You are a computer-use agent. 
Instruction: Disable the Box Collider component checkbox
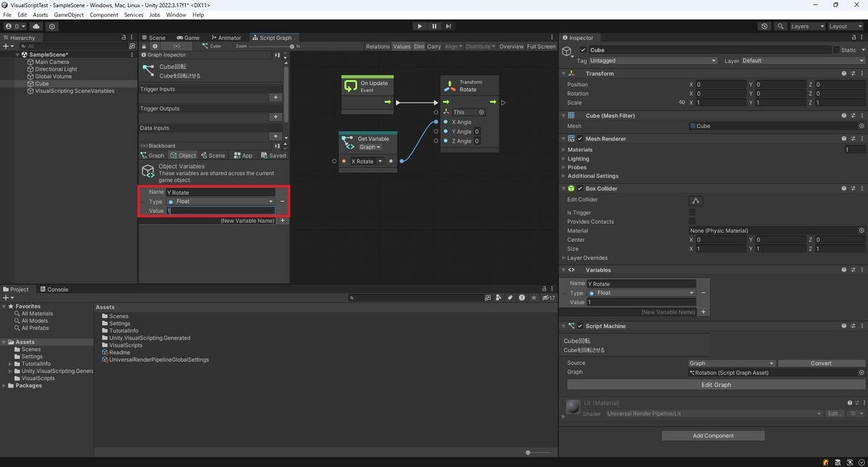pyautogui.click(x=580, y=188)
